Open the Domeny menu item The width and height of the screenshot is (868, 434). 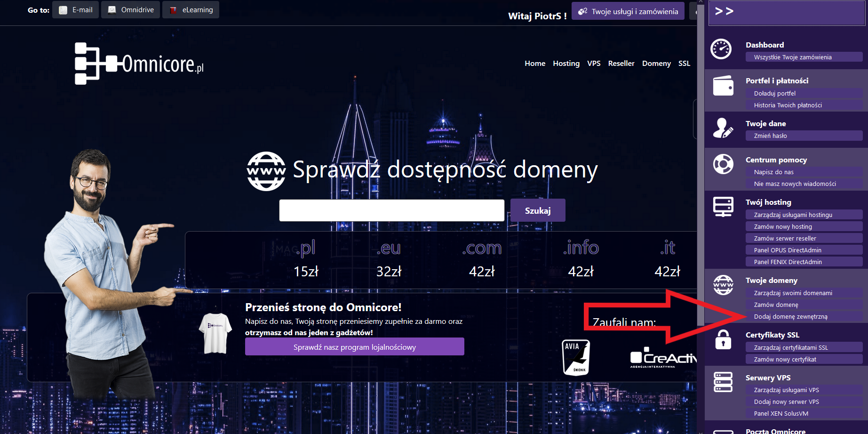tap(656, 64)
